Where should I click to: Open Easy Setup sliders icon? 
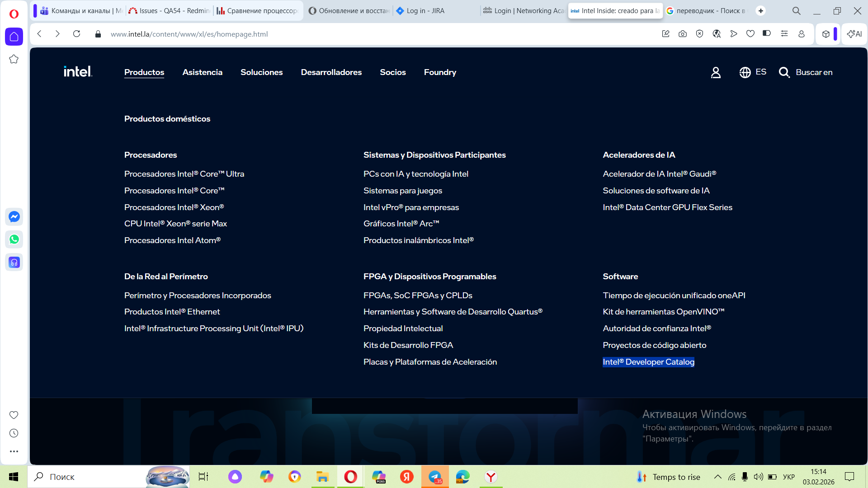coord(784,34)
